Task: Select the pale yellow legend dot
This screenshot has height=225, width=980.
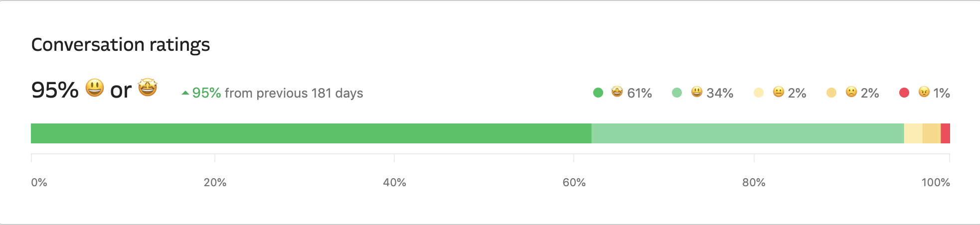Action: pos(759,93)
